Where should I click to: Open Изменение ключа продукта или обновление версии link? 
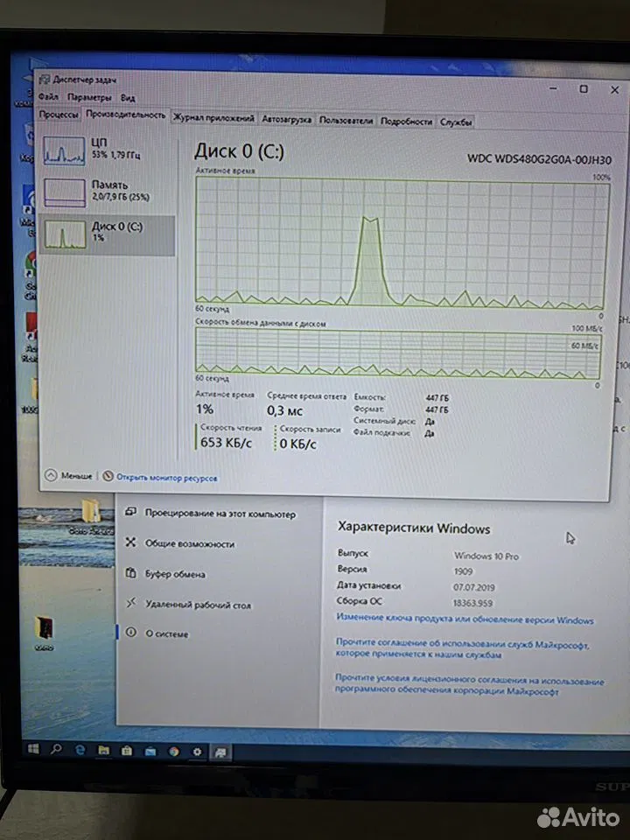coord(465,619)
